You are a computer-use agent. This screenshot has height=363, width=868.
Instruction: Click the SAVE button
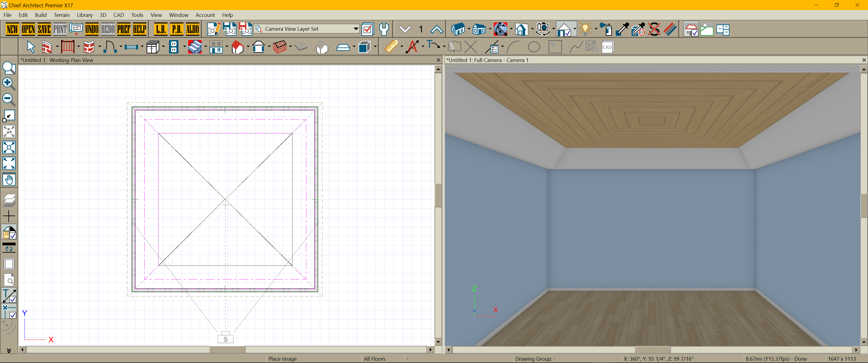[x=44, y=29]
